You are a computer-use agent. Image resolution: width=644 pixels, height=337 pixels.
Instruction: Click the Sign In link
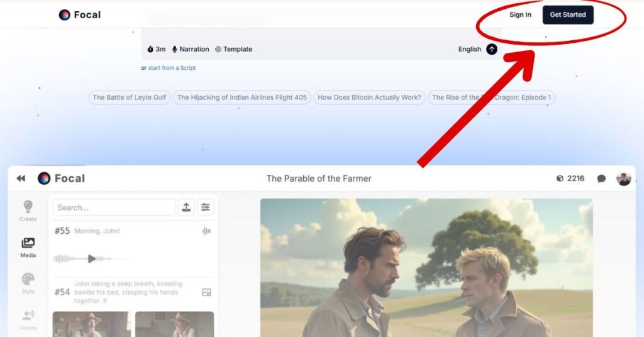click(520, 14)
